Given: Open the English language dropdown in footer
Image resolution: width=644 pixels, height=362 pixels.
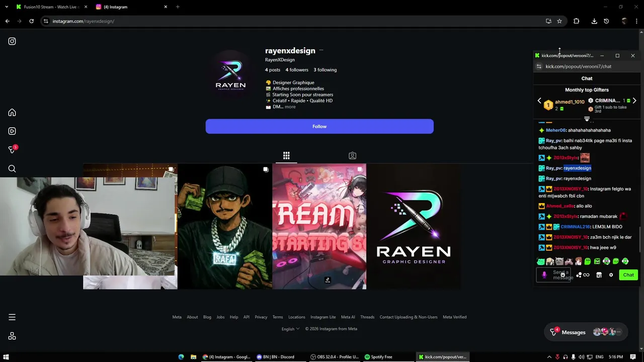Looking at the screenshot, I should coord(290,329).
